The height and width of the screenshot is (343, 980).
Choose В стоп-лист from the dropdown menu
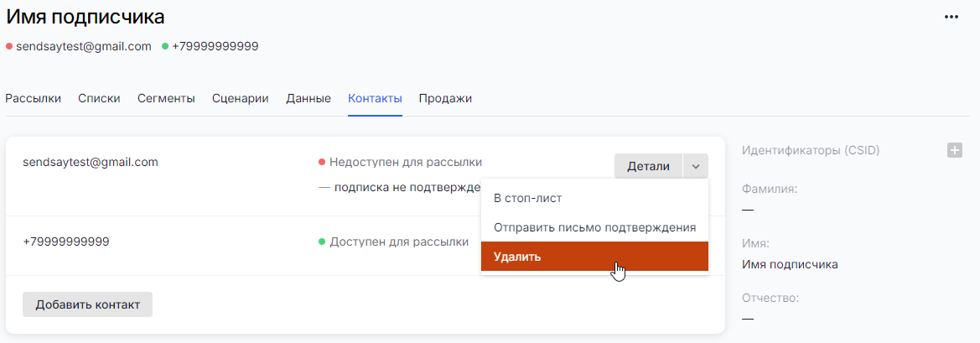pyautogui.click(x=527, y=199)
